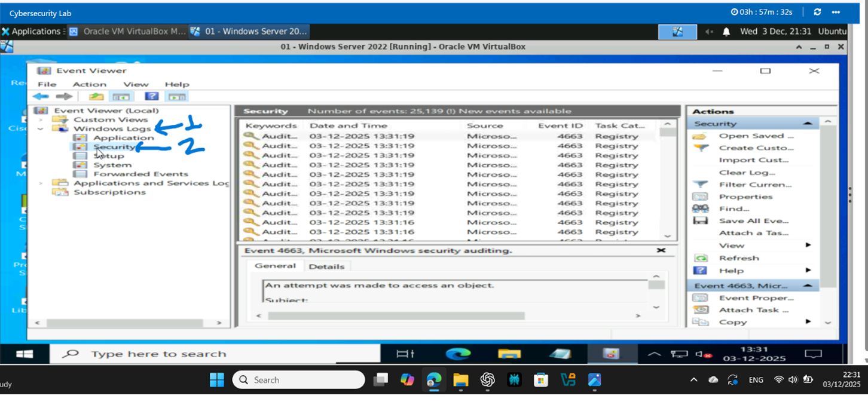The height and width of the screenshot is (414, 868).
Task: Expand the Custom Views tree node
Action: click(x=41, y=119)
